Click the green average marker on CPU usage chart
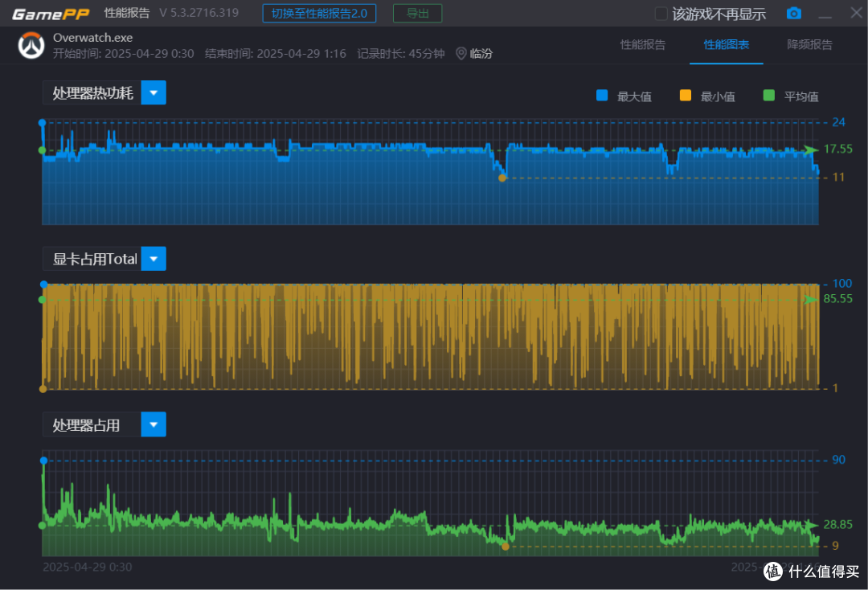 [42, 525]
